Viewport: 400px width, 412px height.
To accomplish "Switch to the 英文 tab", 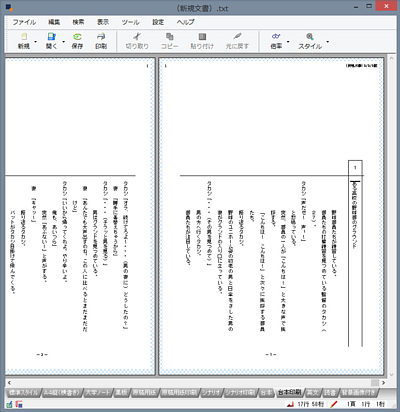I will click(312, 392).
